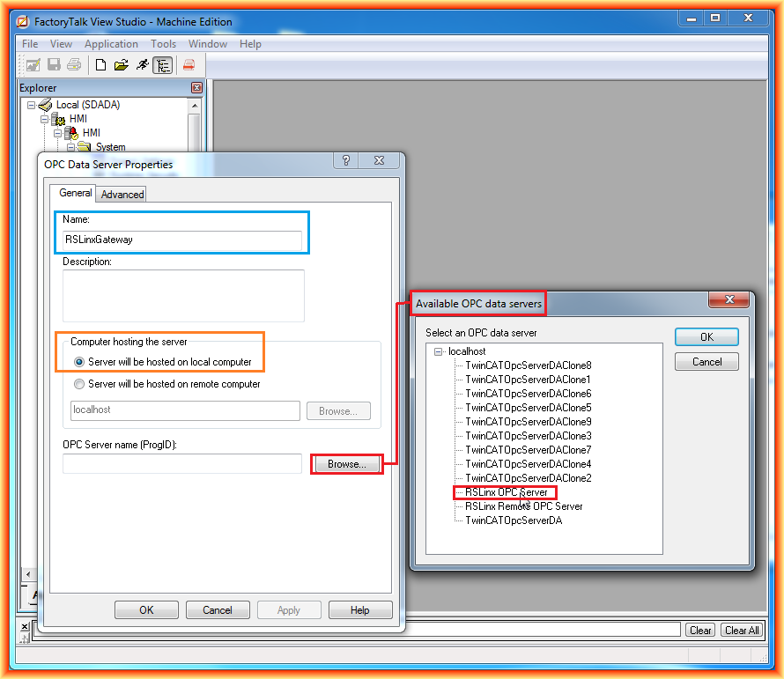The width and height of the screenshot is (784, 679).
Task: Click the Explorer panel scroll up arrow
Action: pyautogui.click(x=194, y=105)
